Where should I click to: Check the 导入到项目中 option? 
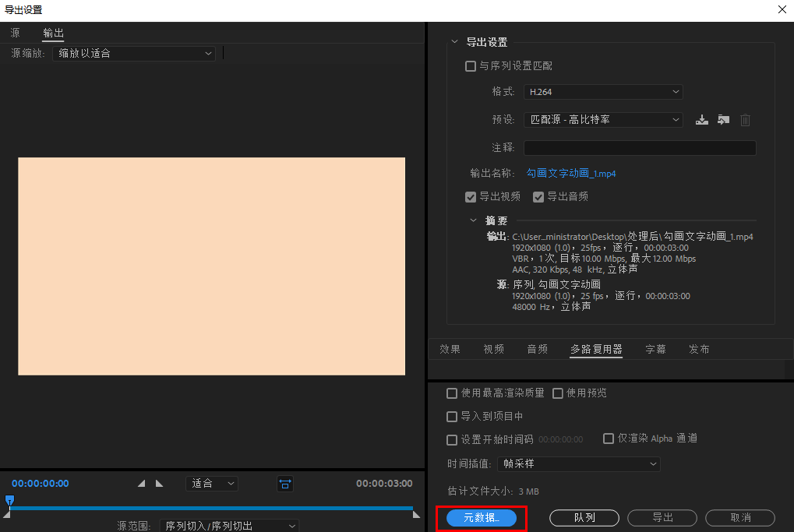pyautogui.click(x=452, y=417)
